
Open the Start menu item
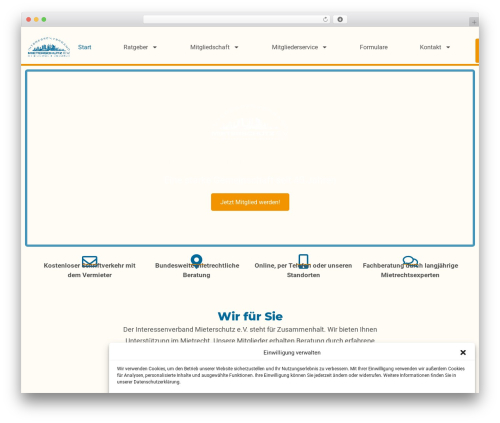tap(84, 47)
